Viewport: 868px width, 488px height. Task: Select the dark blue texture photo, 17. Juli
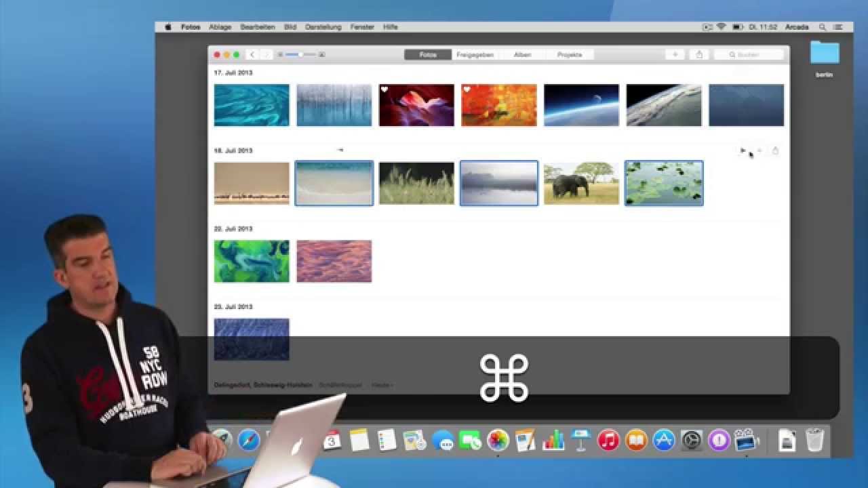(x=747, y=105)
